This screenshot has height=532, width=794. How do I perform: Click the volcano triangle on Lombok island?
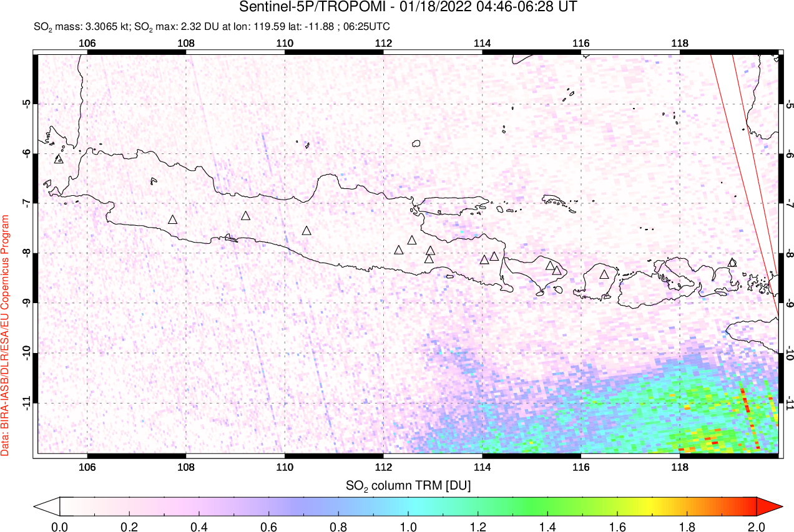click(x=604, y=274)
